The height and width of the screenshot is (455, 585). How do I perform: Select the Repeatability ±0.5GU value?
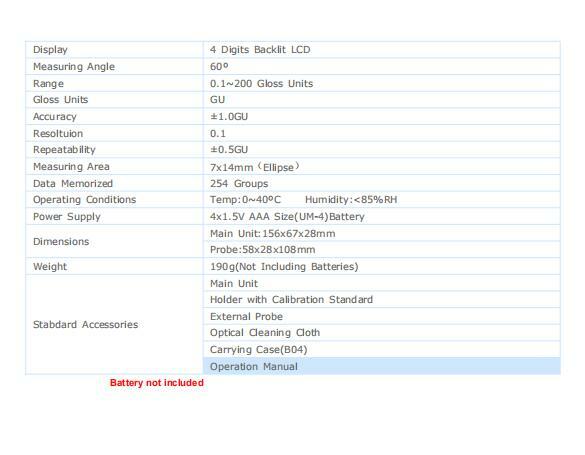229,150
